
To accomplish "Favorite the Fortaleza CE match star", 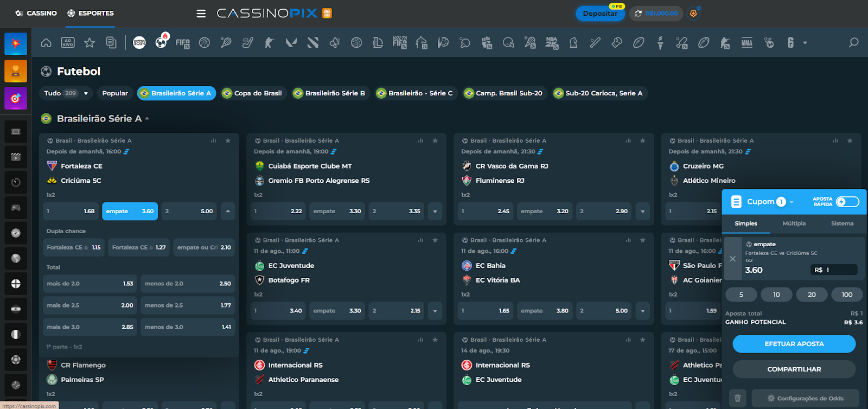I will 228,140.
